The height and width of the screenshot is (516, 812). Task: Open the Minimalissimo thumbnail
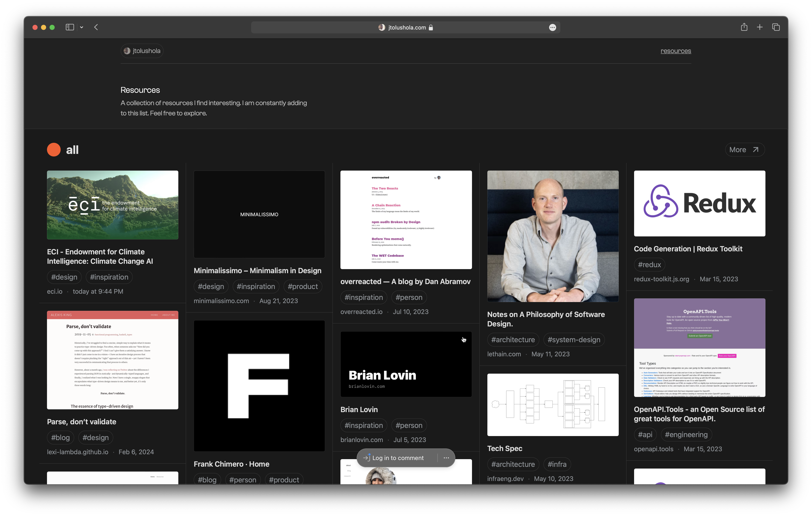pyautogui.click(x=259, y=214)
